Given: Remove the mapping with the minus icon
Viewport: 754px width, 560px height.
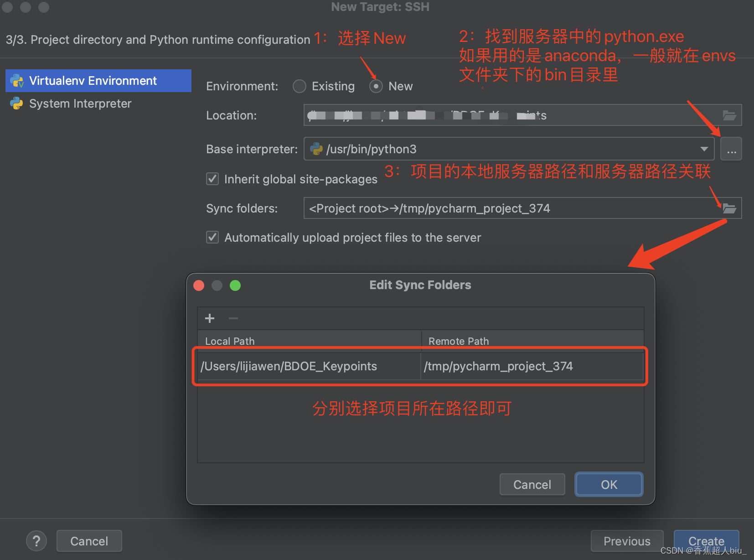Looking at the screenshot, I should [x=233, y=318].
